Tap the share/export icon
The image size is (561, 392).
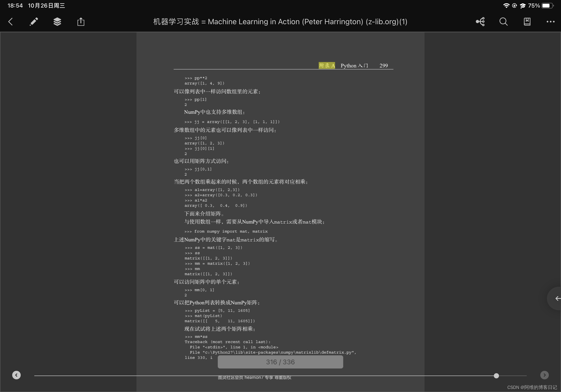click(81, 22)
